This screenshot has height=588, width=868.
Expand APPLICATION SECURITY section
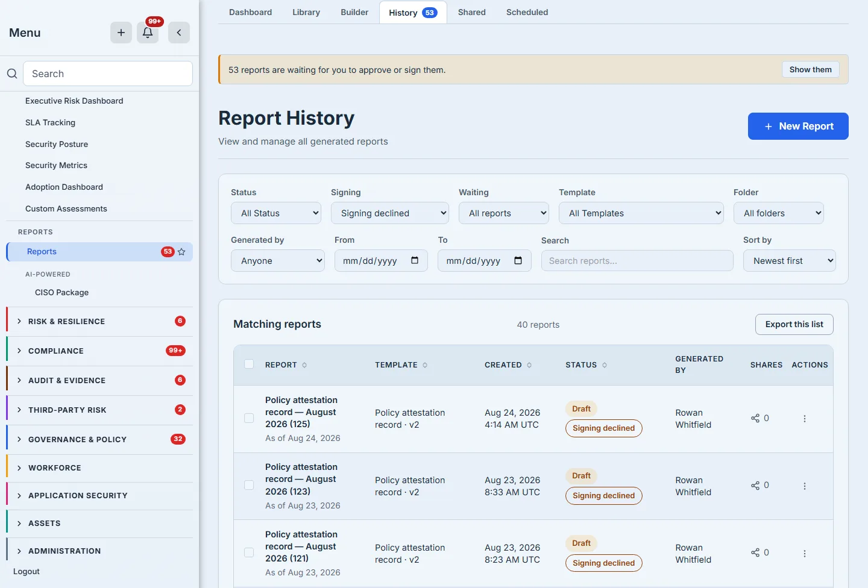point(99,496)
